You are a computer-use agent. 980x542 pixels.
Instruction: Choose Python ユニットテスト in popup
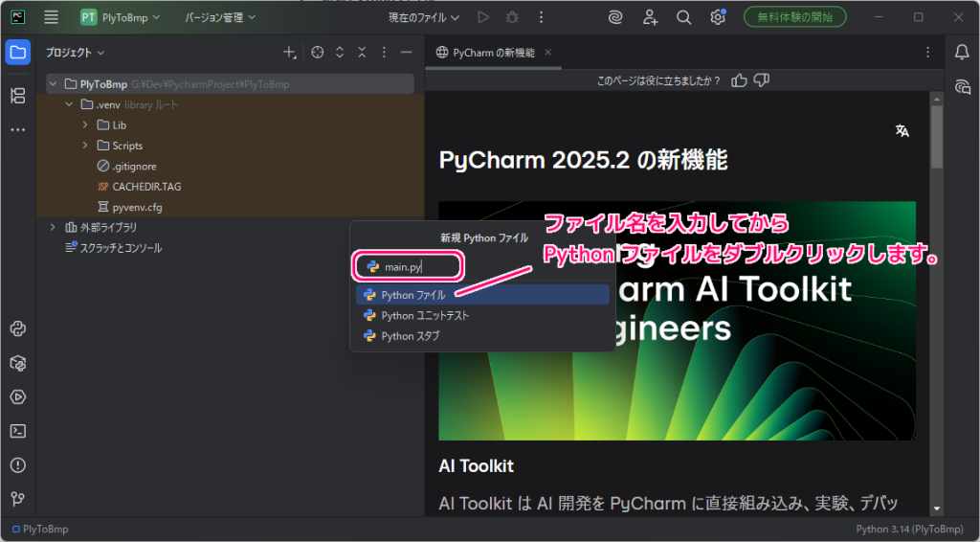pos(482,315)
